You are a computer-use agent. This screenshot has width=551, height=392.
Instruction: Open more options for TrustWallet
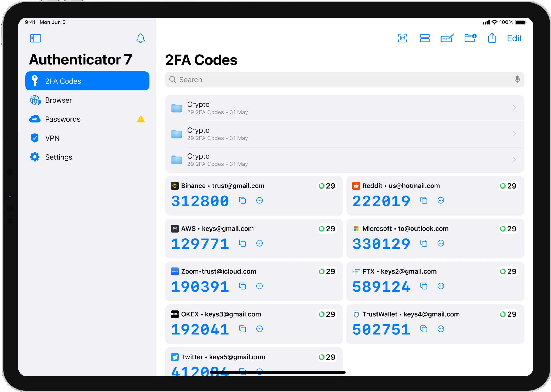[440, 329]
